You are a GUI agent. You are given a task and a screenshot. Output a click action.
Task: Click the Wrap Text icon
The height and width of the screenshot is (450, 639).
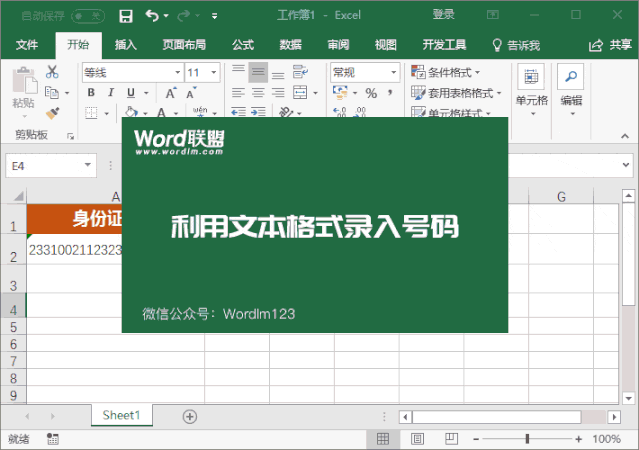[x=300, y=72]
